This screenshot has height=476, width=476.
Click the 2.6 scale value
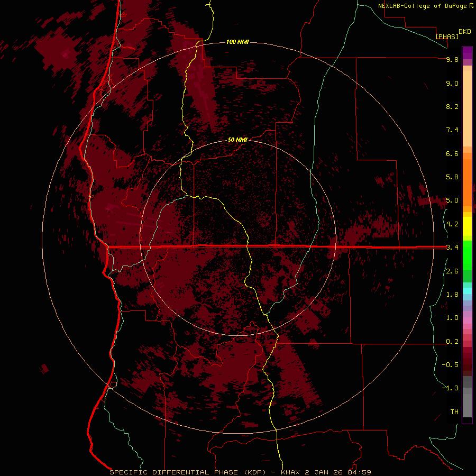tap(452, 271)
